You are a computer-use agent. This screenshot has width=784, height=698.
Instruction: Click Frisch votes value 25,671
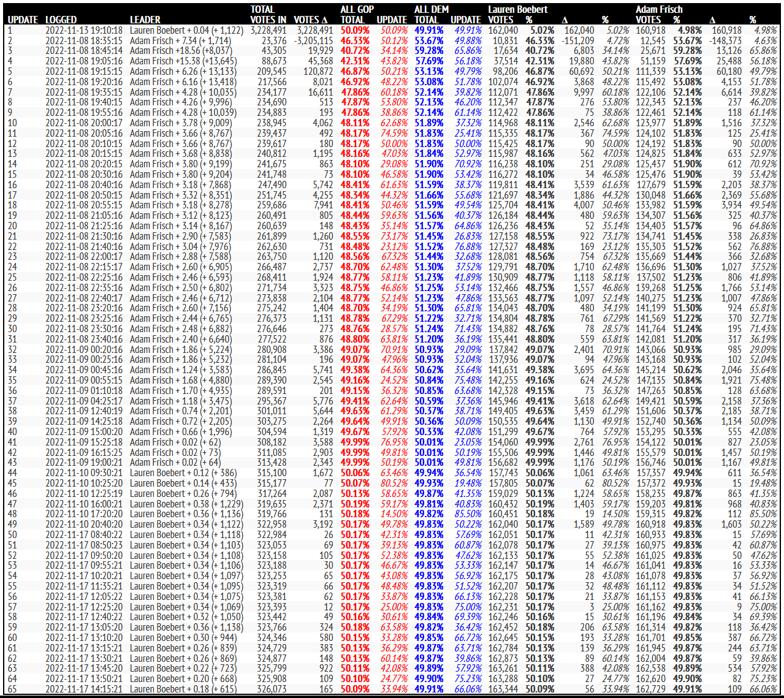click(652, 51)
